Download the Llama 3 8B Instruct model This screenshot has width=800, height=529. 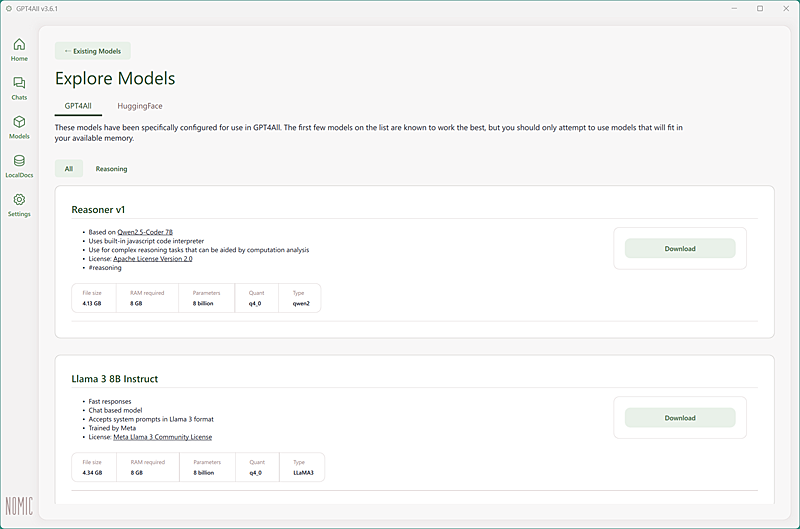(680, 418)
